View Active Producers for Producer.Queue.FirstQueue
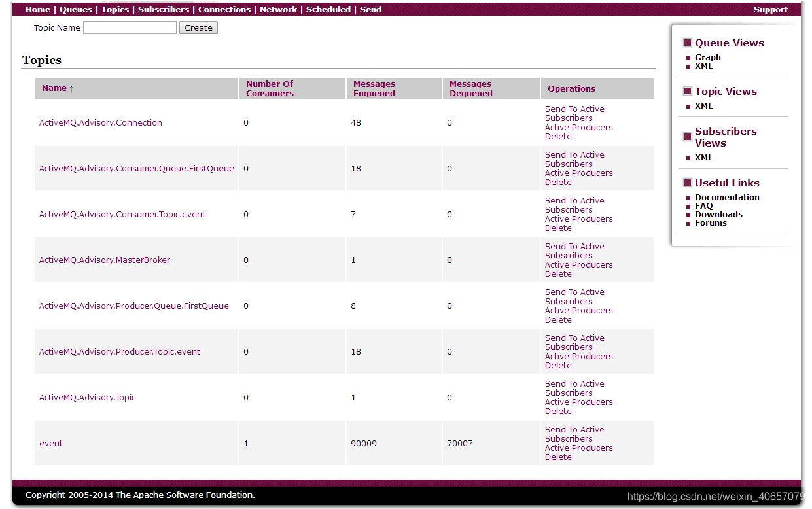The height and width of the screenshot is (509, 812). [579, 311]
